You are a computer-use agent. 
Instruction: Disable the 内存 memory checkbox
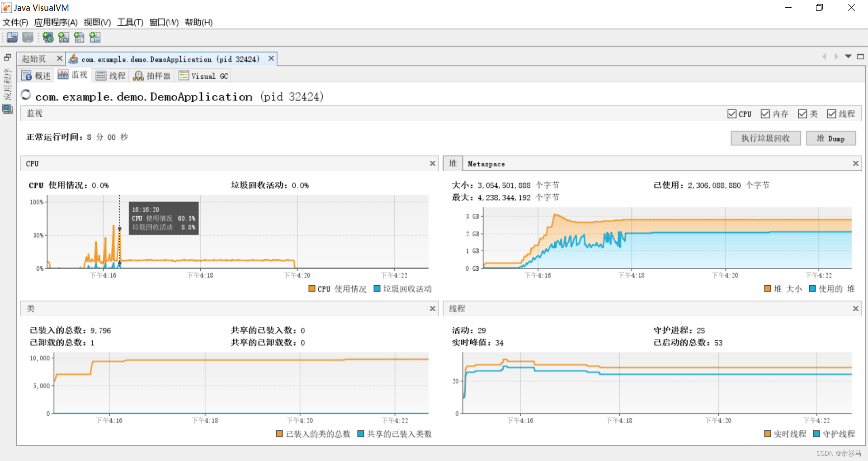click(765, 113)
